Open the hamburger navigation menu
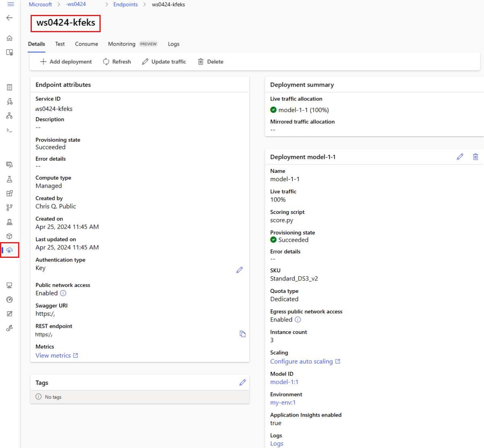This screenshot has width=484, height=448. 10,4
